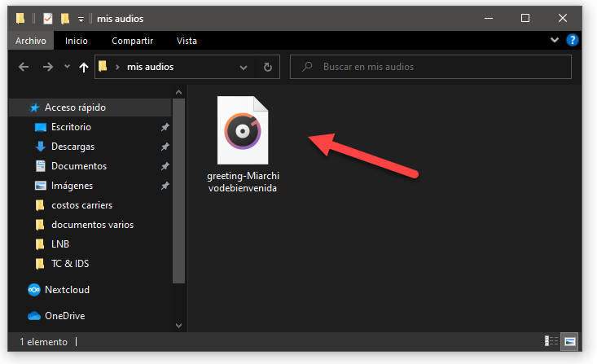Viewport: 597px width, 364px height.
Task: Click the sidebar scrollbar up arrow
Action: click(x=179, y=93)
